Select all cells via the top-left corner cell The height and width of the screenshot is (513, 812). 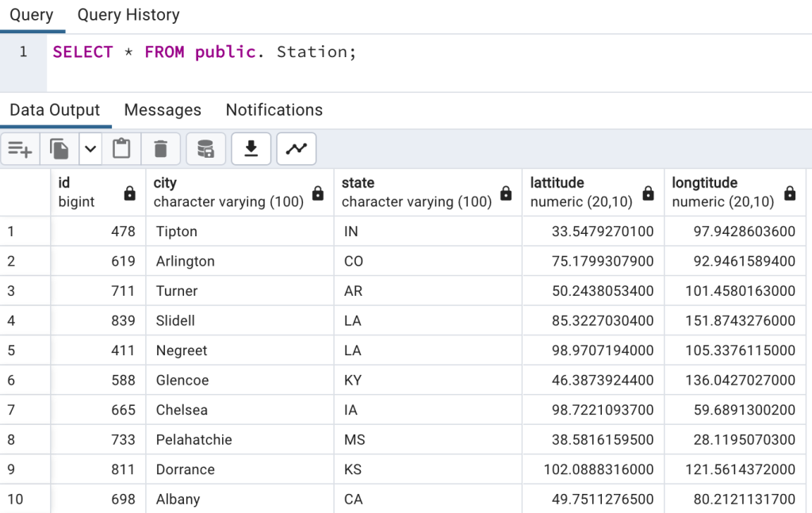tap(23, 192)
